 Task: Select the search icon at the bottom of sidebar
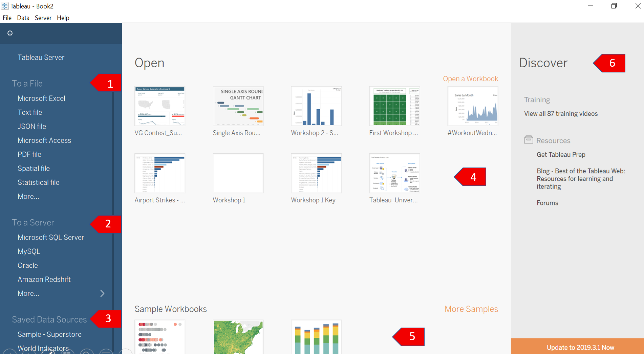pos(87,353)
